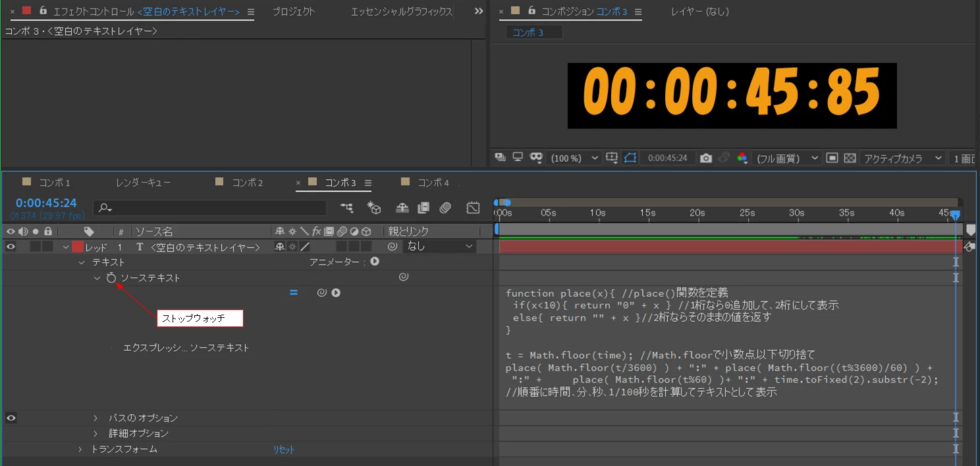
Task: Enable frame blending icon in timeline header
Action: (x=423, y=208)
